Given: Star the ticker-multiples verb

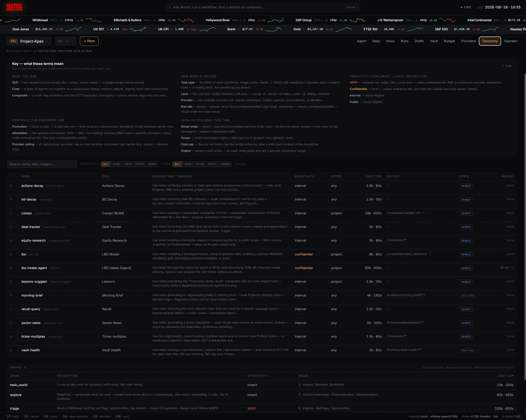Looking at the screenshot, I should (11, 337).
